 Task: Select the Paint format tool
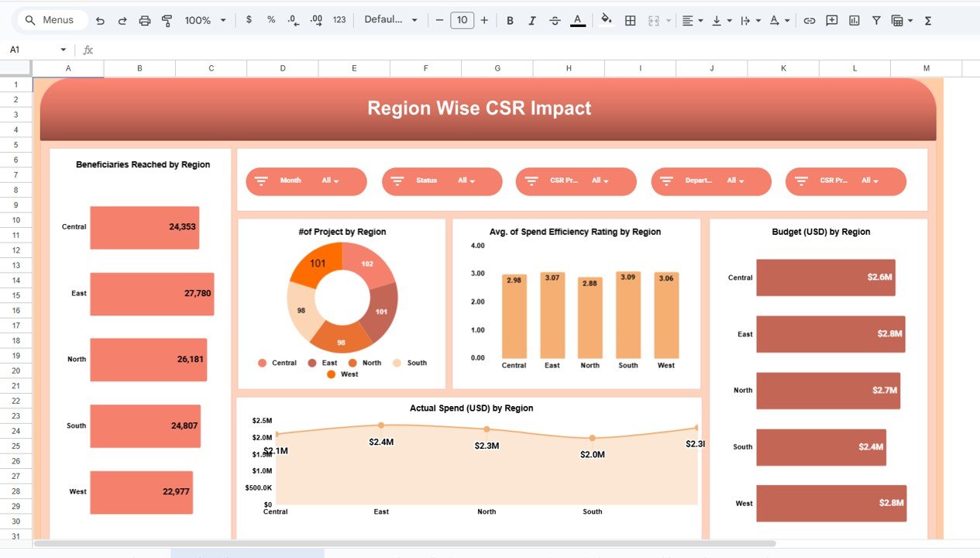pos(167,20)
